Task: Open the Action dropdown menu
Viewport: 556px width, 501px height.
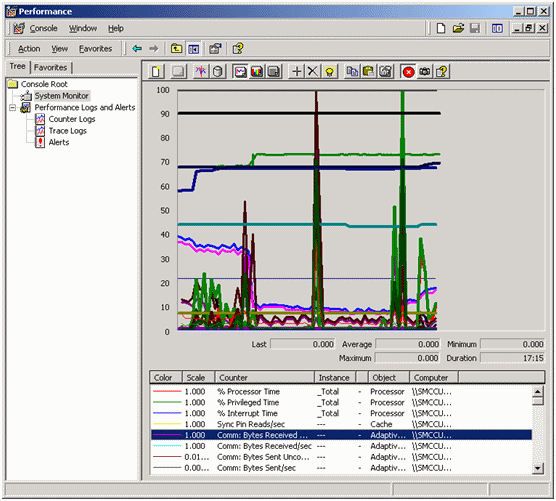Action: pos(29,49)
